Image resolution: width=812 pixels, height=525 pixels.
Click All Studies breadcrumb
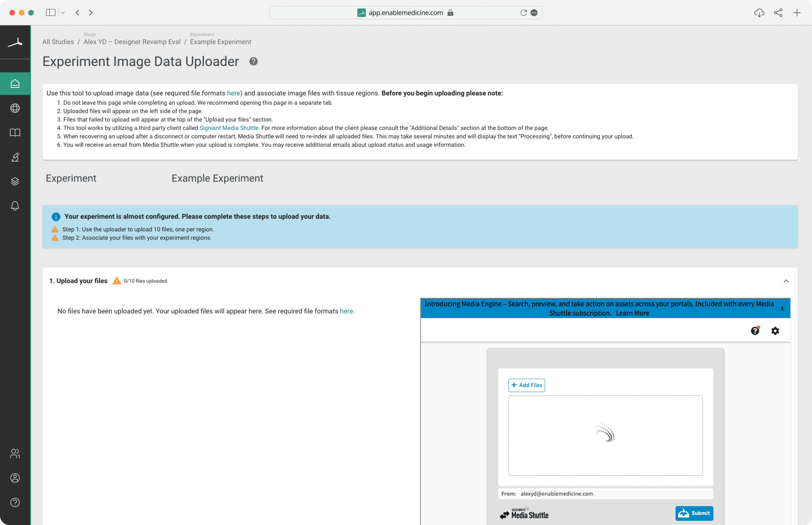pyautogui.click(x=58, y=42)
